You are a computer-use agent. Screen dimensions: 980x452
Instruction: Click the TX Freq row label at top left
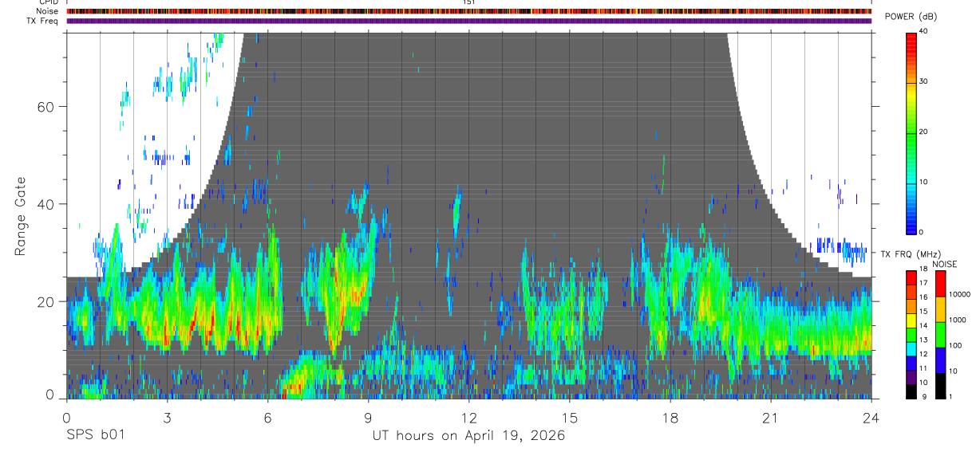(41, 21)
